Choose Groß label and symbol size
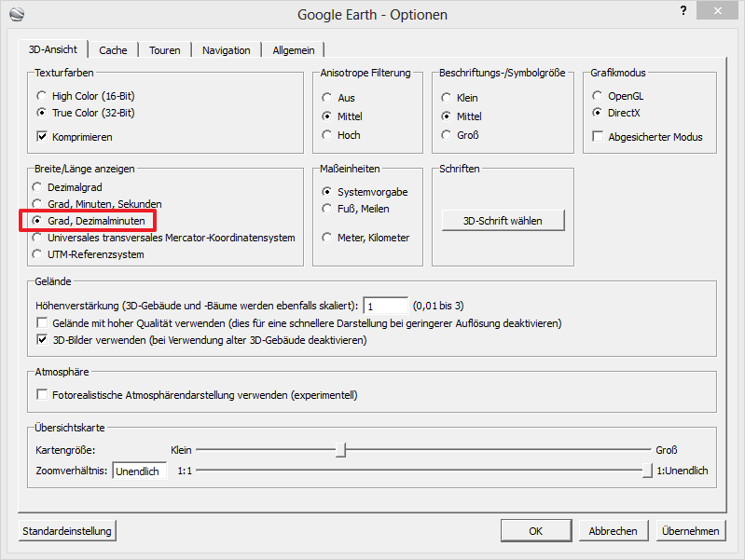Viewport: 745px width, 560px height. pyautogui.click(x=460, y=135)
